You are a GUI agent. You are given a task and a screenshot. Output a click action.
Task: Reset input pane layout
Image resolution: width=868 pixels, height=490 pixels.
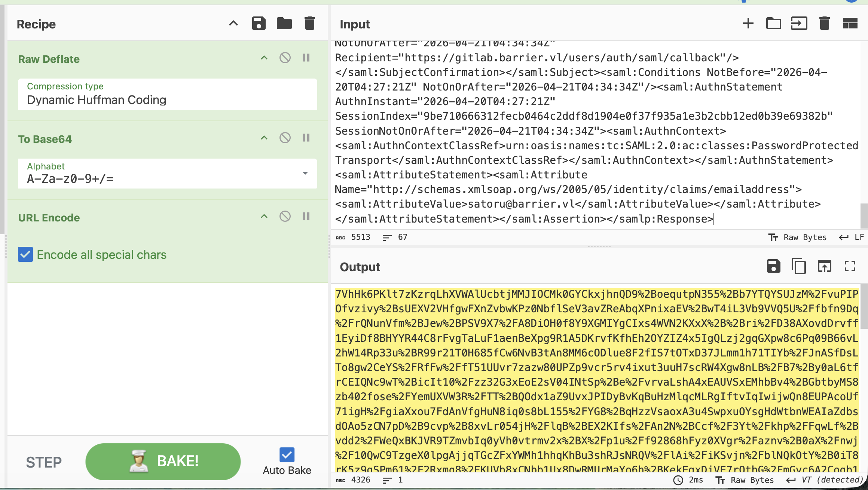[x=850, y=24]
